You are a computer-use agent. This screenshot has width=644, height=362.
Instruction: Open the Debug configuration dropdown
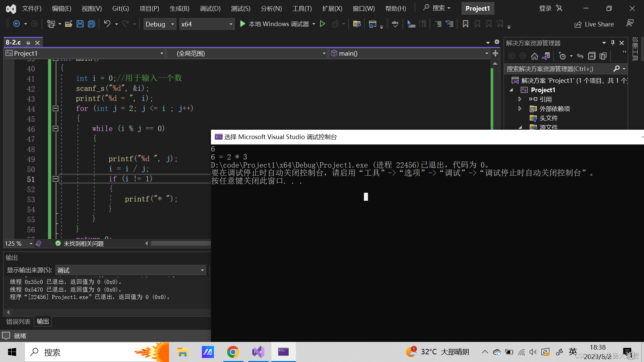(x=160, y=24)
